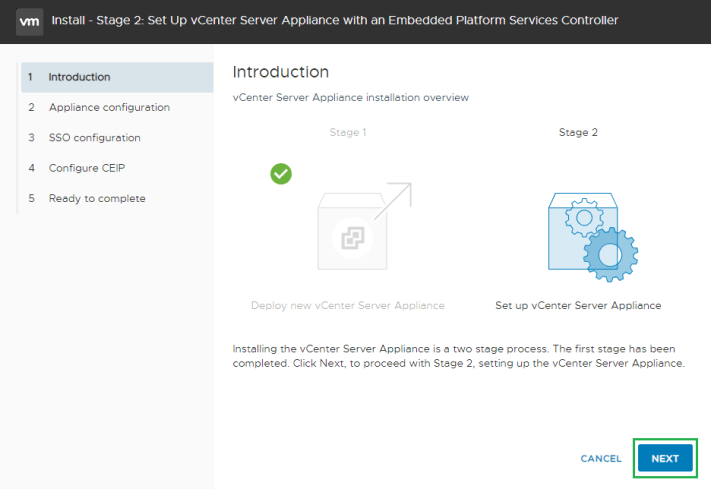Viewport: 711px width, 489px height.
Task: Go to Appliance configuration step
Action: pyautogui.click(x=108, y=107)
